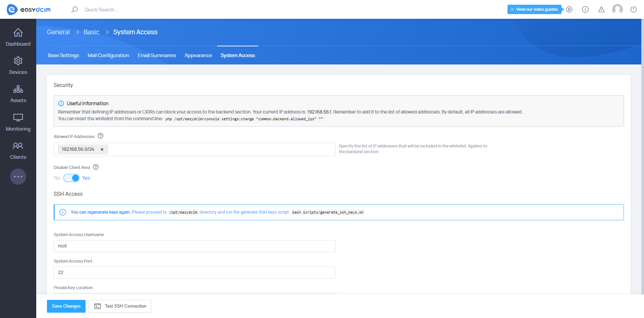Open the Assets sidebar section
This screenshot has width=644, height=318.
18,94
